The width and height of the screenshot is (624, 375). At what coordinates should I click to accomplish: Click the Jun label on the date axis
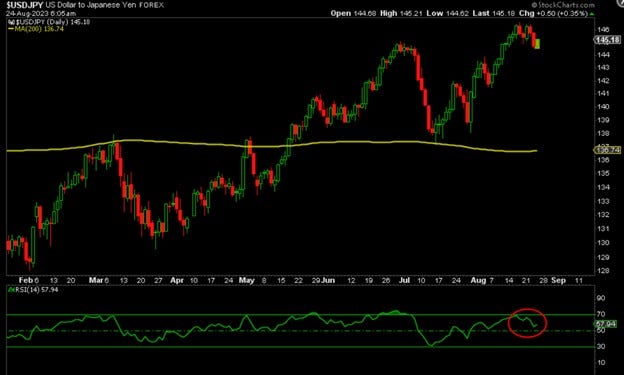tap(328, 280)
